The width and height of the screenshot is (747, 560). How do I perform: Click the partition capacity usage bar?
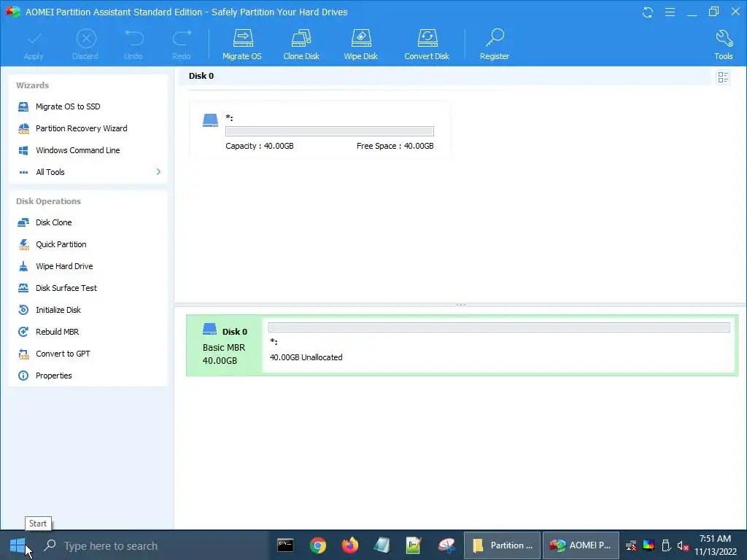click(x=330, y=131)
